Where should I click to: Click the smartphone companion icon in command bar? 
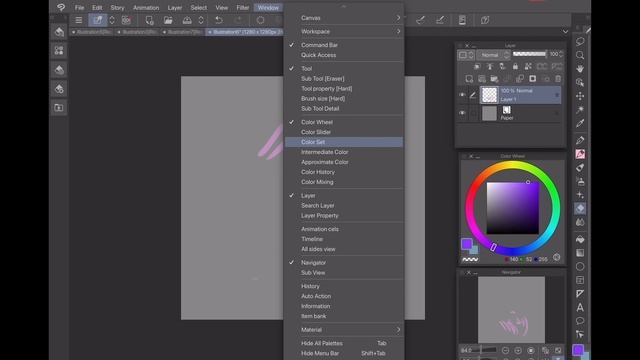click(x=462, y=20)
